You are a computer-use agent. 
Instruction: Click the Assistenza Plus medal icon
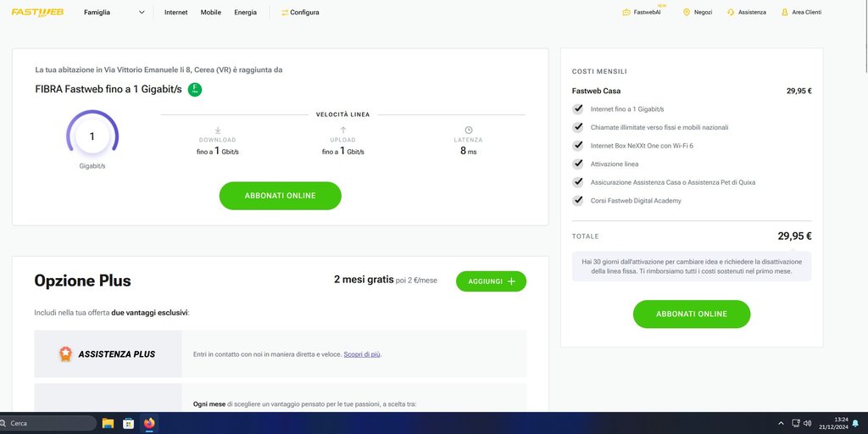click(64, 354)
